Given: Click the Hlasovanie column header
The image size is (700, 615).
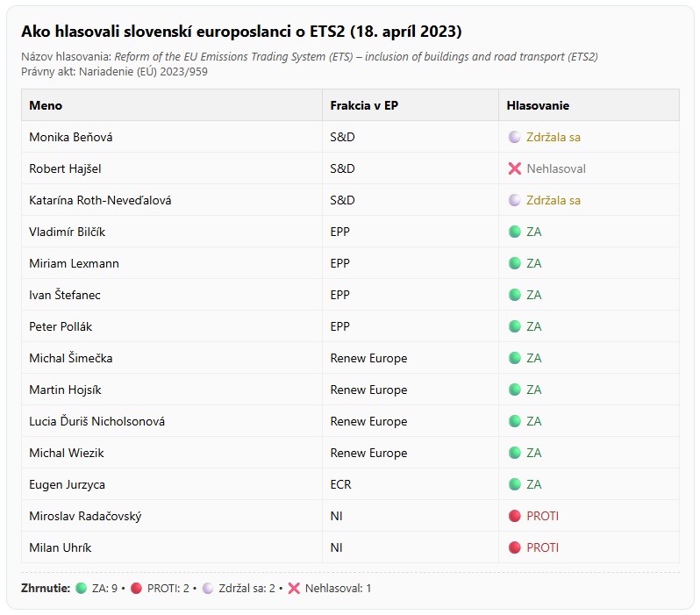Looking at the screenshot, I should point(538,105).
